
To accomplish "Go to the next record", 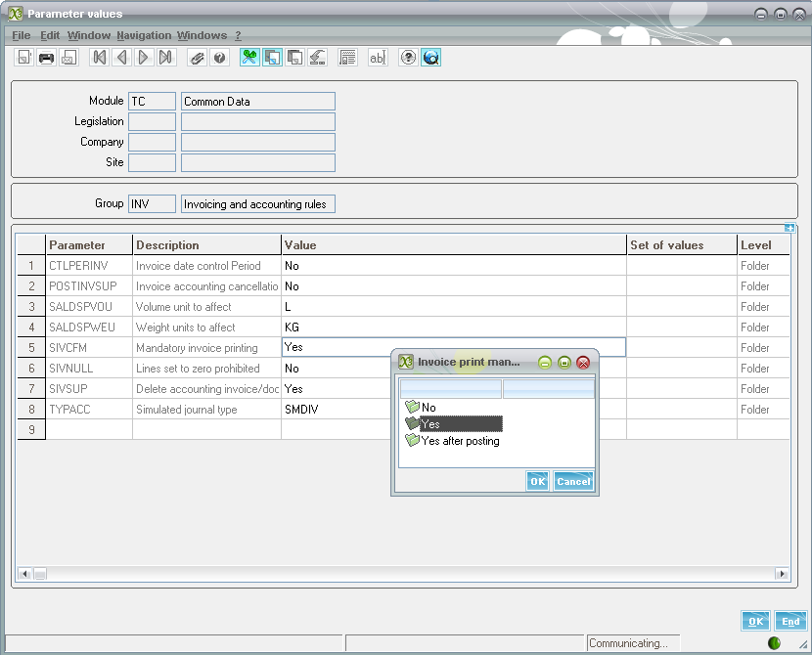I will tap(144, 58).
